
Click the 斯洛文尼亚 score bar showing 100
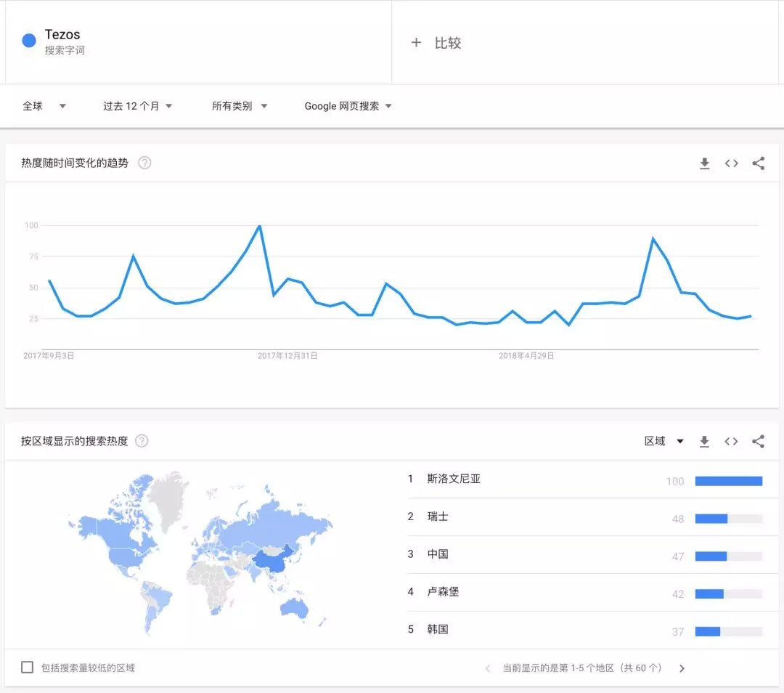(x=729, y=482)
